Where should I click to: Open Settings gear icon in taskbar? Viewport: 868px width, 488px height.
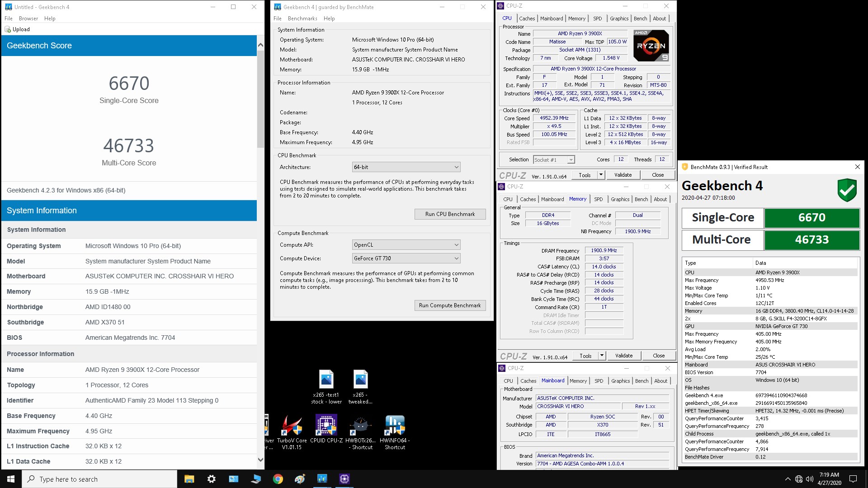click(x=212, y=479)
